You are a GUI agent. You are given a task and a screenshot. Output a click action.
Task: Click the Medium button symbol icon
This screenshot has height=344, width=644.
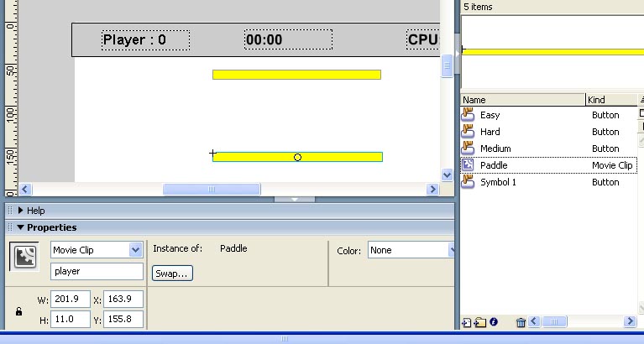click(468, 149)
